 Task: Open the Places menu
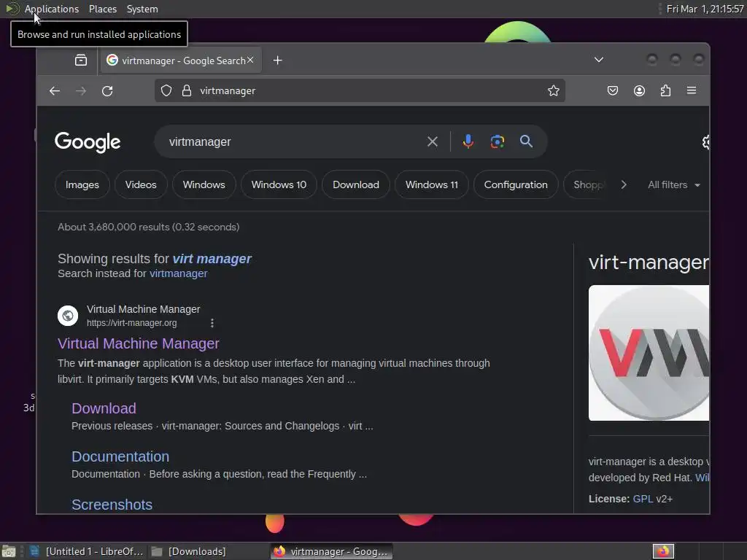pyautogui.click(x=103, y=9)
